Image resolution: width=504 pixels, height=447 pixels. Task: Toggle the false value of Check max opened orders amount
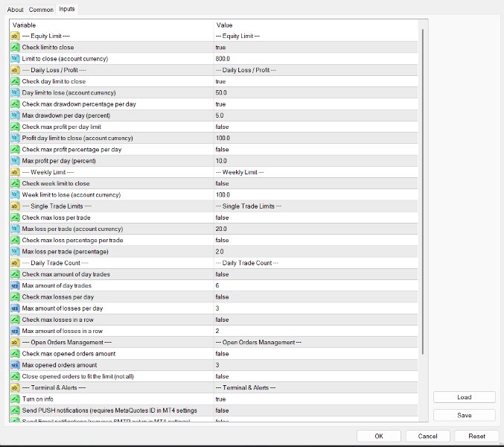[x=222, y=353]
